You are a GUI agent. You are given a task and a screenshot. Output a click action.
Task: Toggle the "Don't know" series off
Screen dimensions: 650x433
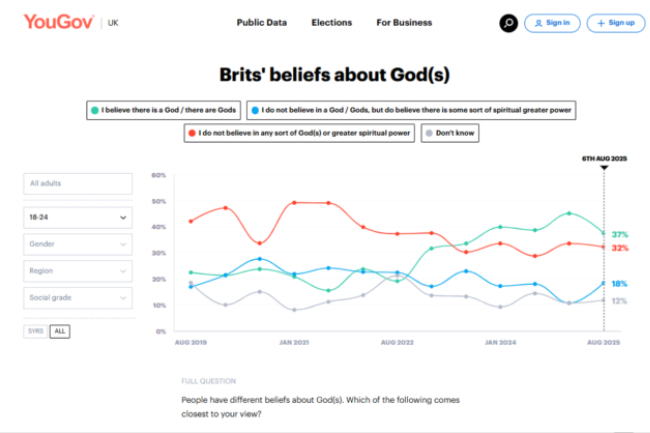pos(454,132)
